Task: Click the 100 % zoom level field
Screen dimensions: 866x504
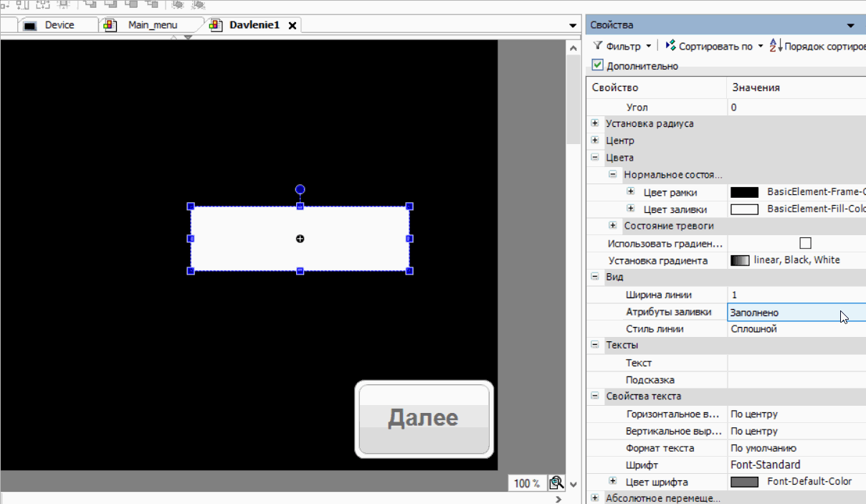Action: tap(527, 483)
